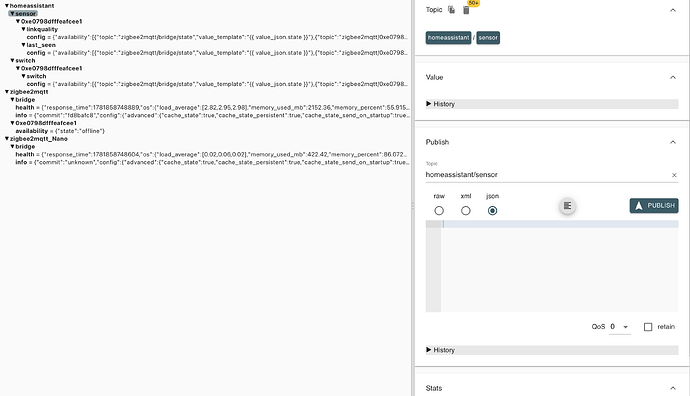Collapse the Value section chevron

tap(672, 77)
